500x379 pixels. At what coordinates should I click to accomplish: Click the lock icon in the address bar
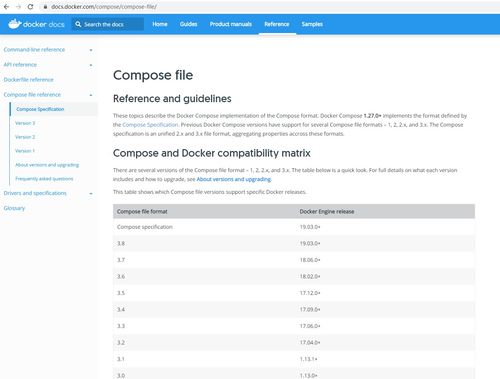click(45, 7)
